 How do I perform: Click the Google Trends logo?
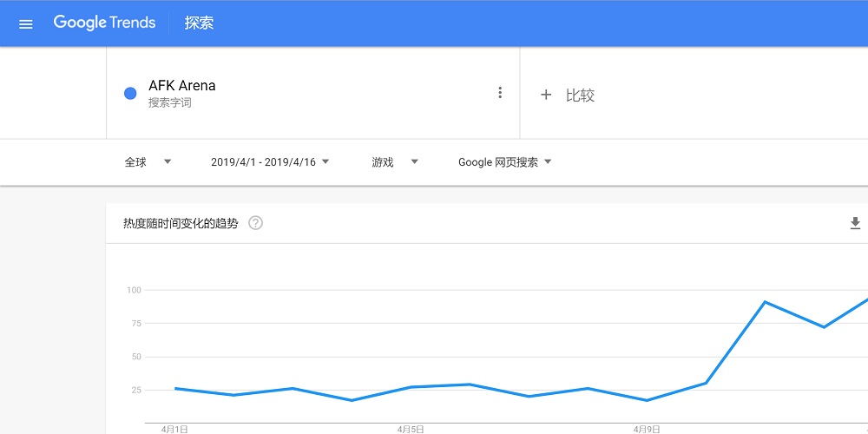[x=104, y=23]
